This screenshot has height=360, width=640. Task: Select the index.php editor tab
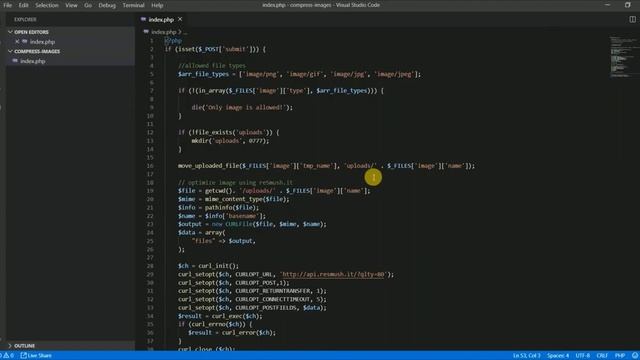(x=161, y=20)
